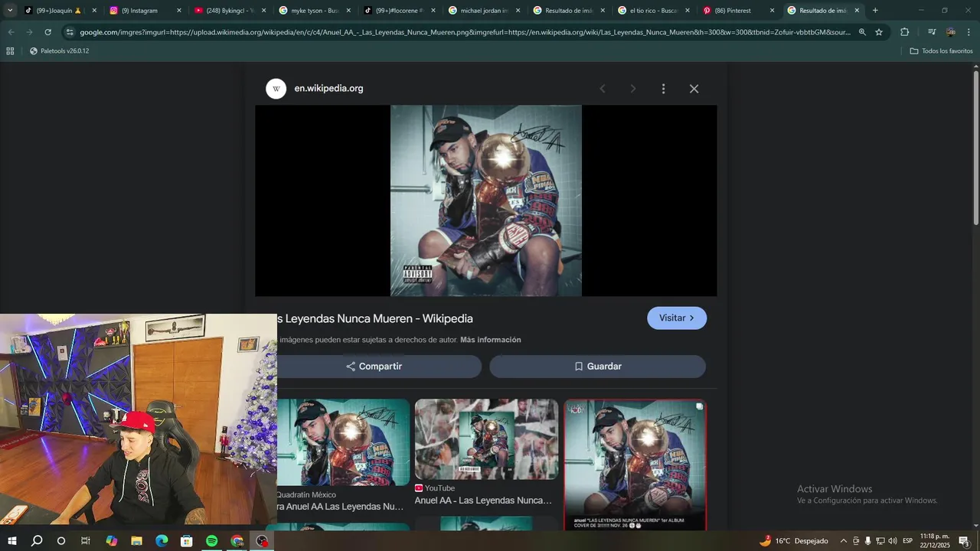Open the address bar zoom magnifier icon
980x551 pixels.
click(862, 32)
